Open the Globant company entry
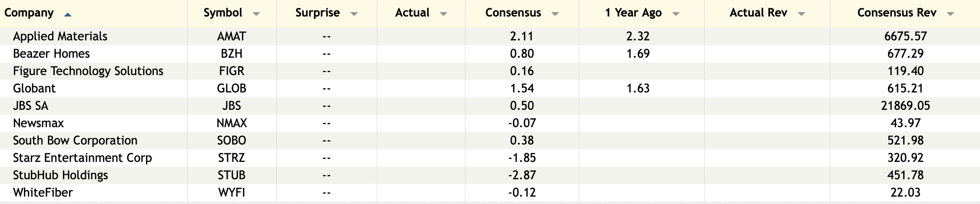Viewport: 980px width, 204px height. click(34, 88)
